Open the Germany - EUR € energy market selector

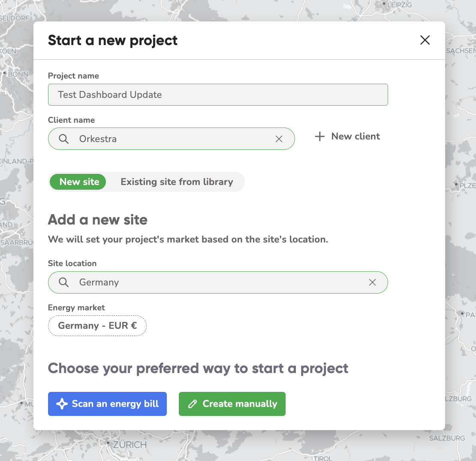[x=97, y=326]
